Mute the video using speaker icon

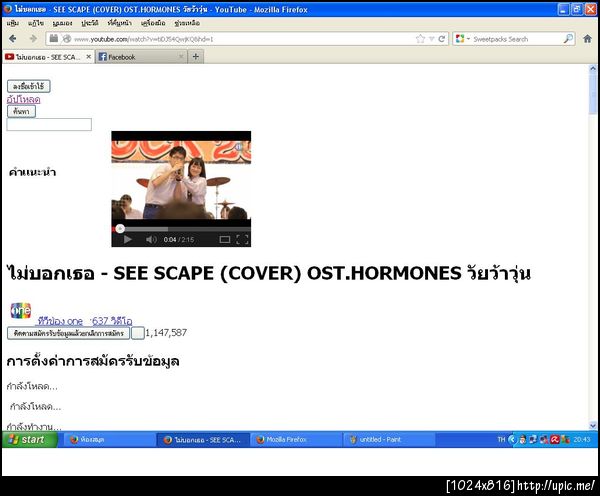coord(151,240)
